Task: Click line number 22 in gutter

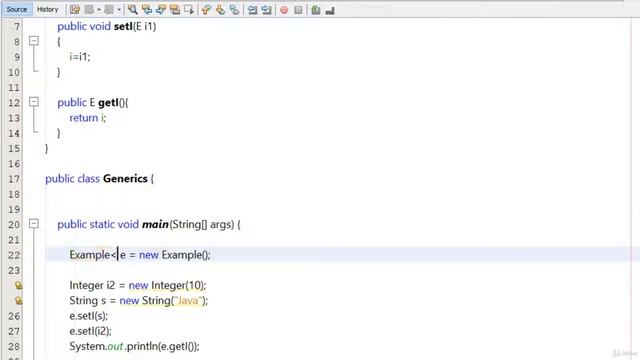Action: 14,255
